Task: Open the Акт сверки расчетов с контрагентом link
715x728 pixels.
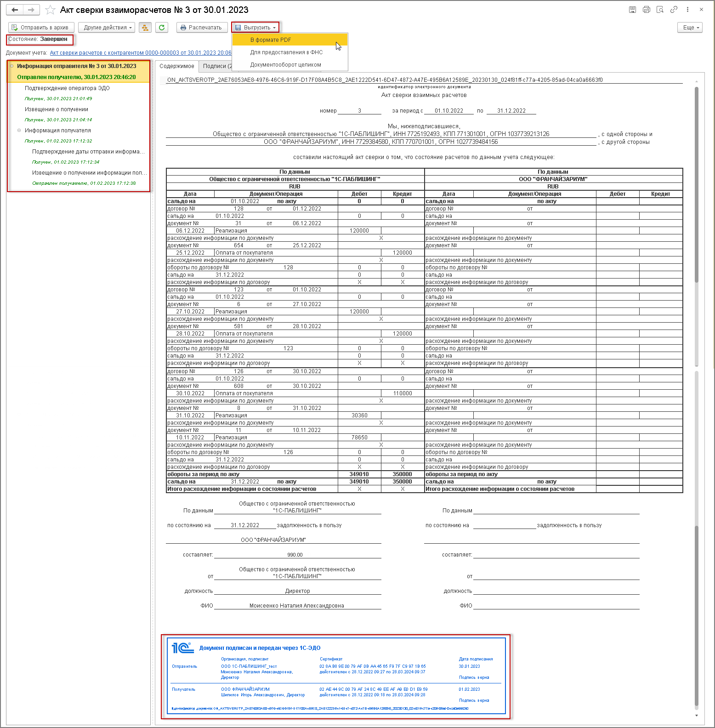Action: (x=141, y=53)
